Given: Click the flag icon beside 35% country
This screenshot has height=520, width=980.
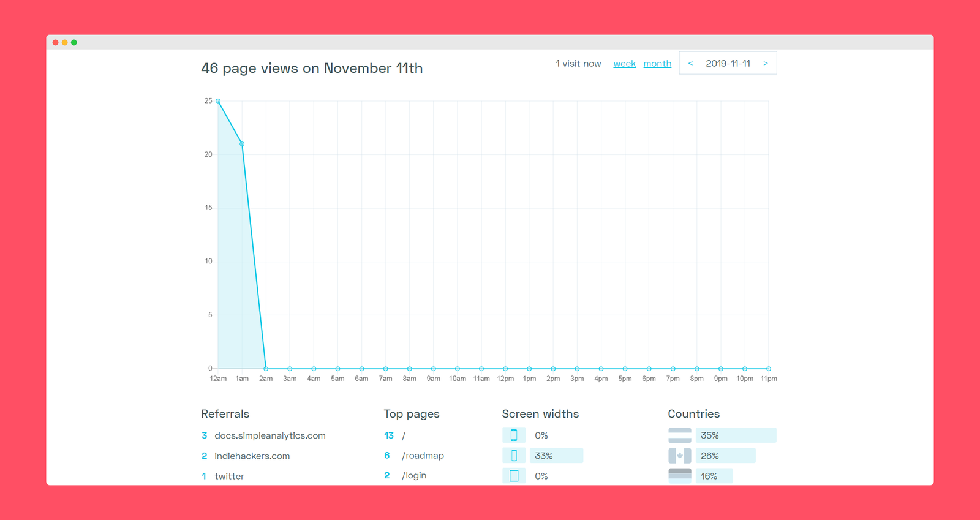Looking at the screenshot, I should point(680,435).
